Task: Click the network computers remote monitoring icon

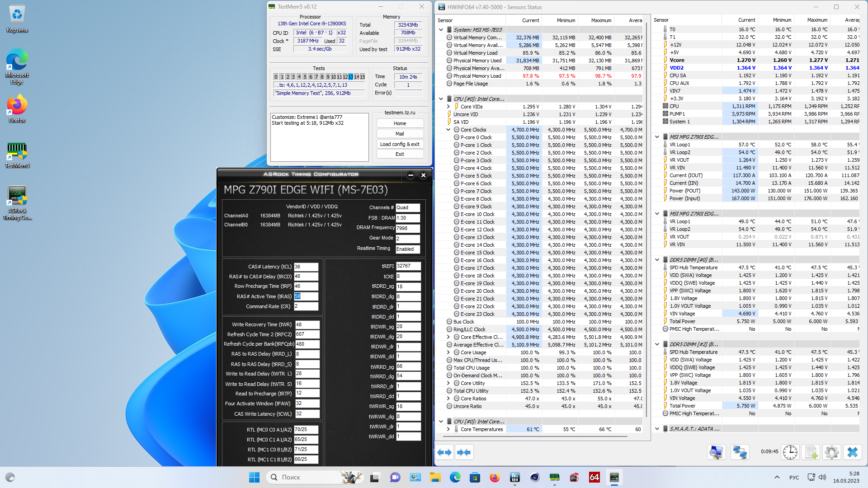Action: point(740,452)
